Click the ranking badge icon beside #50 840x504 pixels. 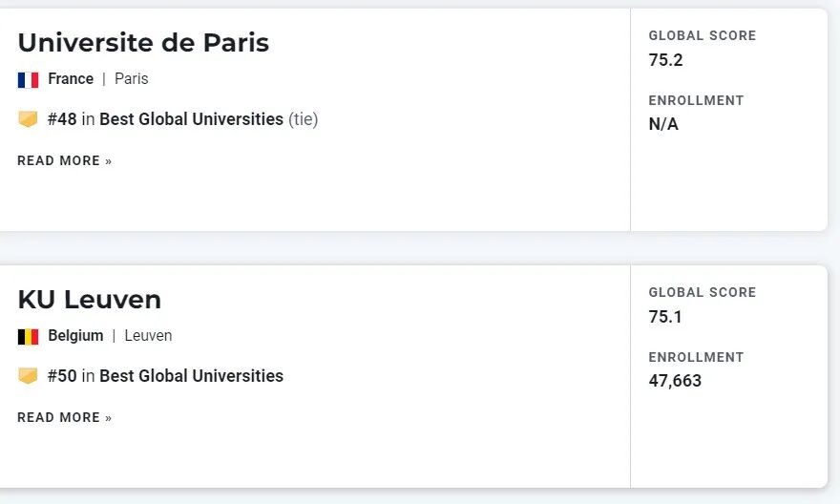28,376
